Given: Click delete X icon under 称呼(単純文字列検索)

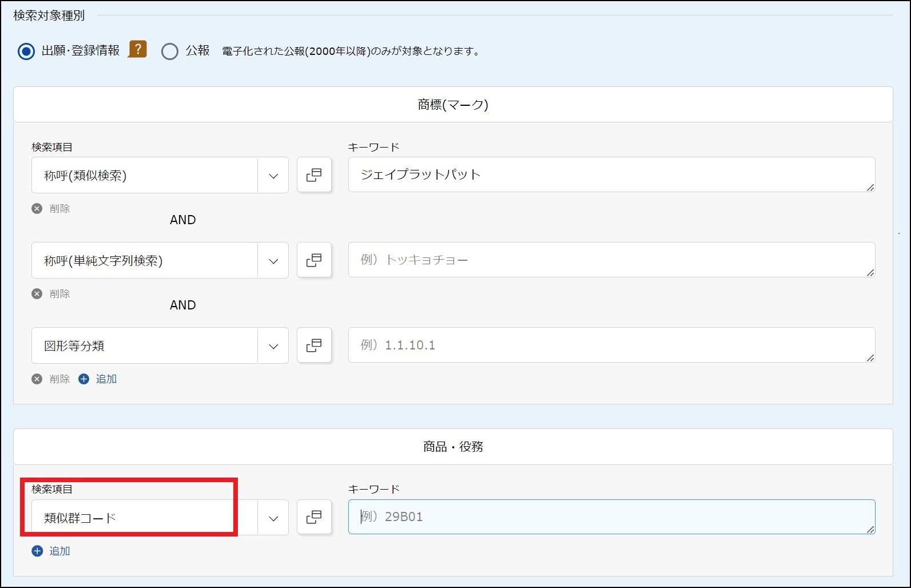Looking at the screenshot, I should (x=37, y=294).
